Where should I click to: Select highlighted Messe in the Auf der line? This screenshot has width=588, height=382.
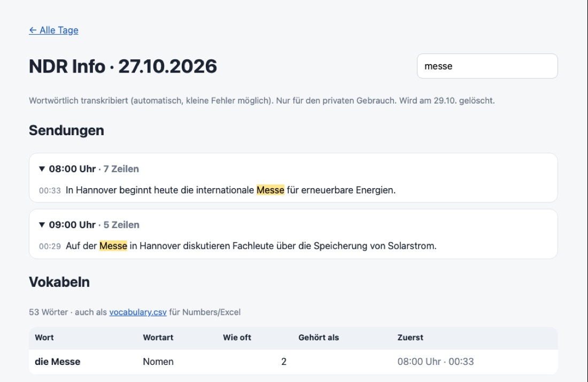pos(113,246)
